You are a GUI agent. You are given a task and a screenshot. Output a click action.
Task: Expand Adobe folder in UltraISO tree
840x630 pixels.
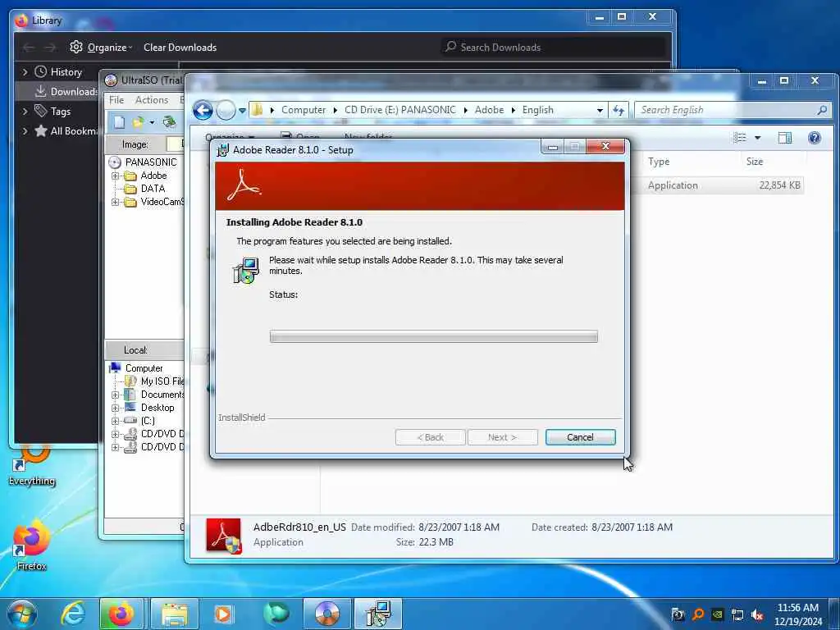click(115, 176)
